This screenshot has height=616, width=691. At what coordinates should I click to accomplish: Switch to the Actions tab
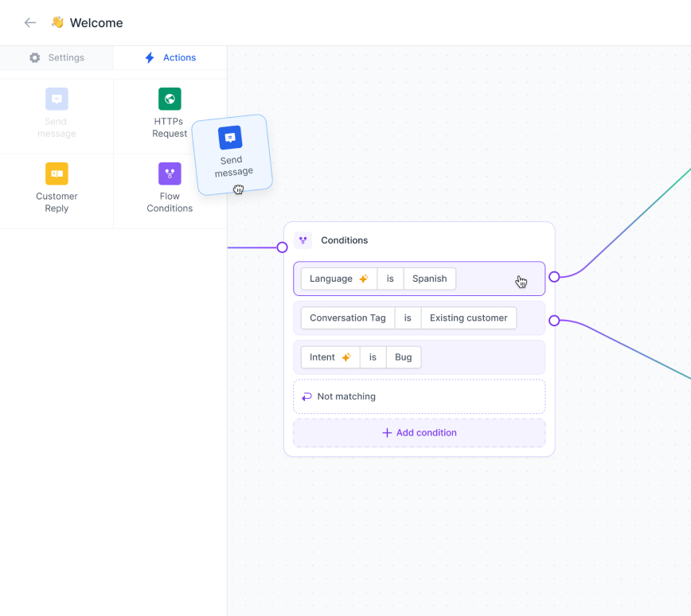pos(170,58)
